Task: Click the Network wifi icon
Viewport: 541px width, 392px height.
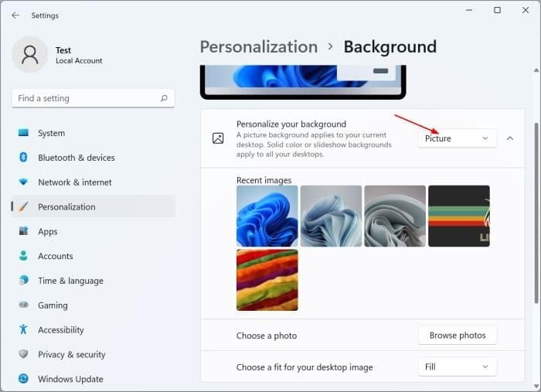Action: click(x=23, y=182)
